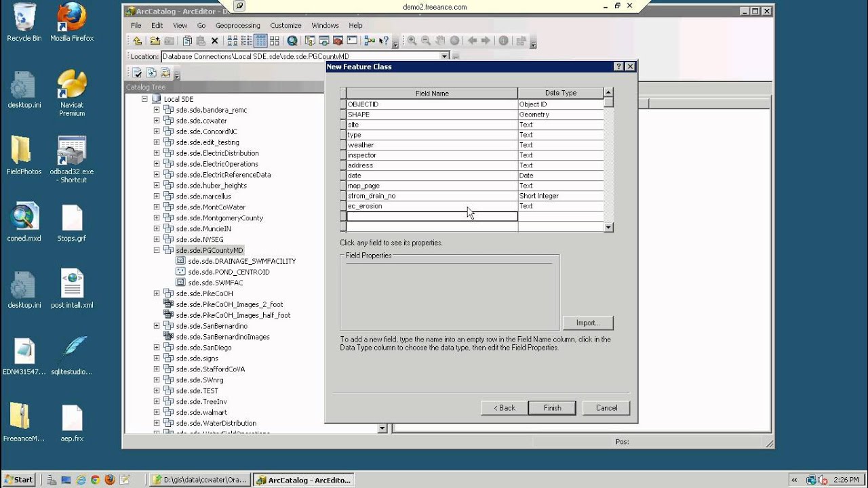The image size is (868, 488).
Task: Select the Pan hand tool
Action: point(440,41)
